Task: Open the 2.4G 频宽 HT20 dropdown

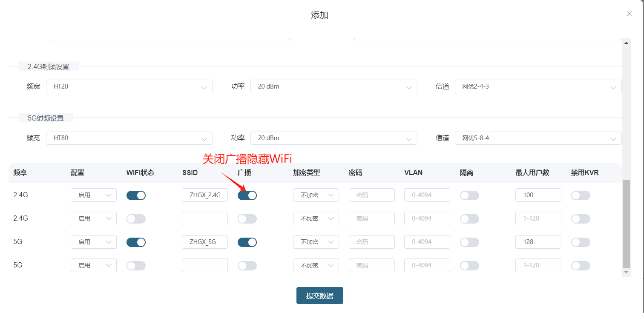Action: [x=129, y=86]
